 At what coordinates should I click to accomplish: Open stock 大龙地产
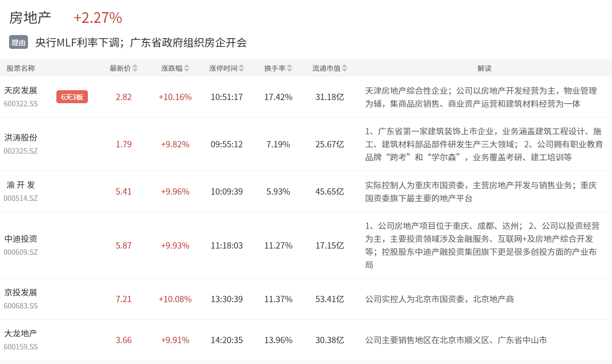(20, 333)
